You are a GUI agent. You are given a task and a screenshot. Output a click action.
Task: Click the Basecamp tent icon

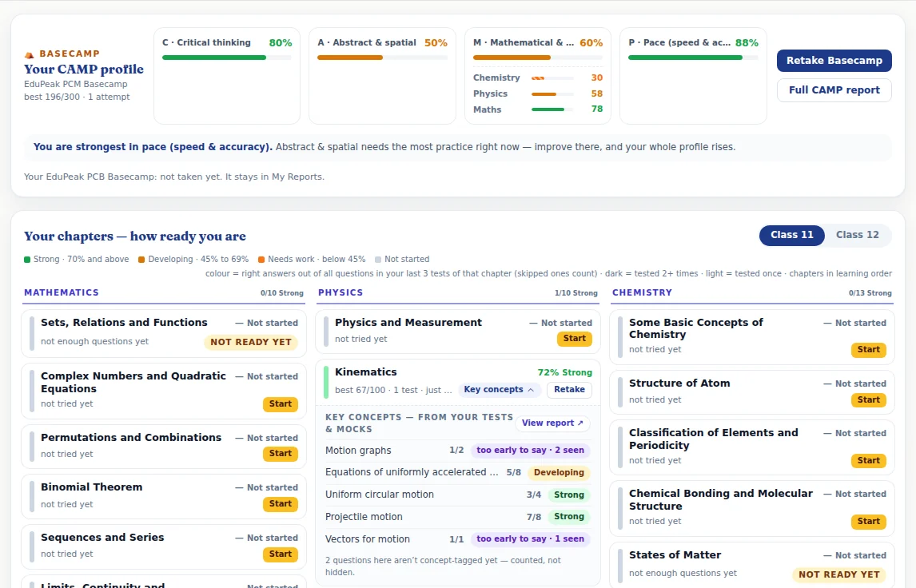click(x=29, y=54)
